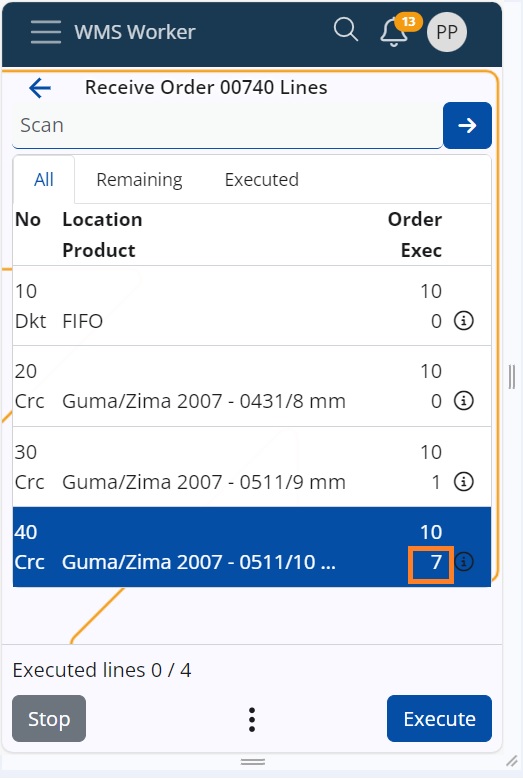Viewport: 523px width, 780px height.
Task: Open the hamburger navigation menu
Action: (45, 32)
